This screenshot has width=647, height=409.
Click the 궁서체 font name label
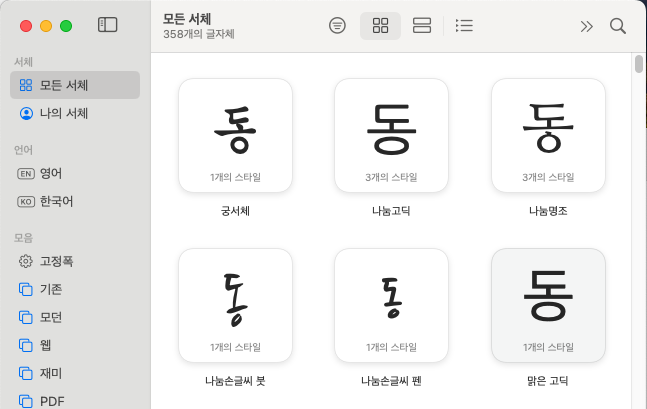pos(235,211)
